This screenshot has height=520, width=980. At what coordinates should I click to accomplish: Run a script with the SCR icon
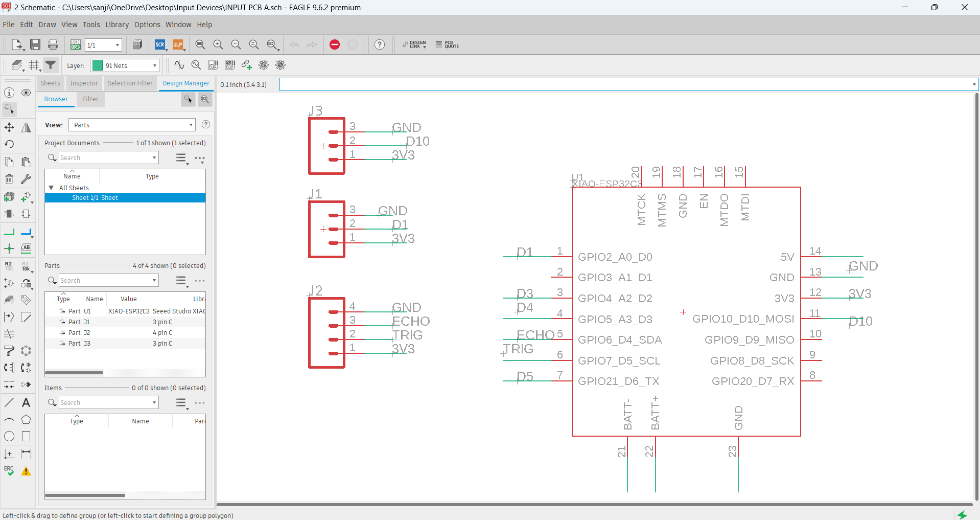160,44
